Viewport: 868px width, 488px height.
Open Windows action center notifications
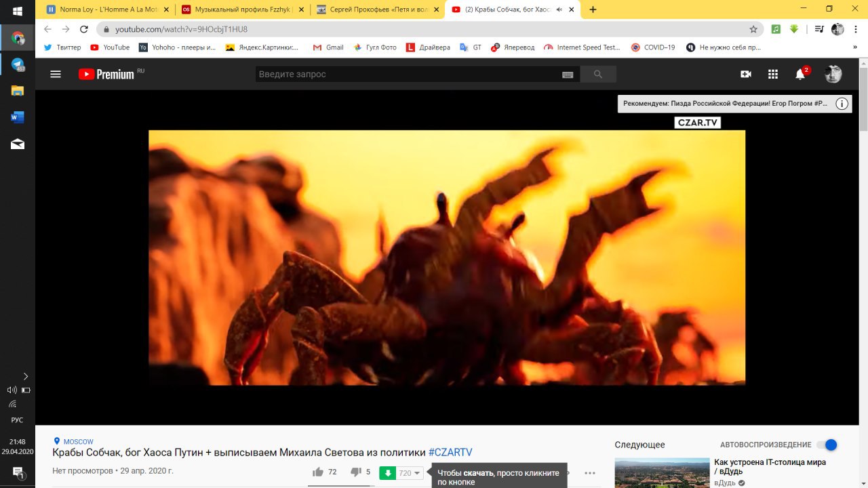(18, 473)
